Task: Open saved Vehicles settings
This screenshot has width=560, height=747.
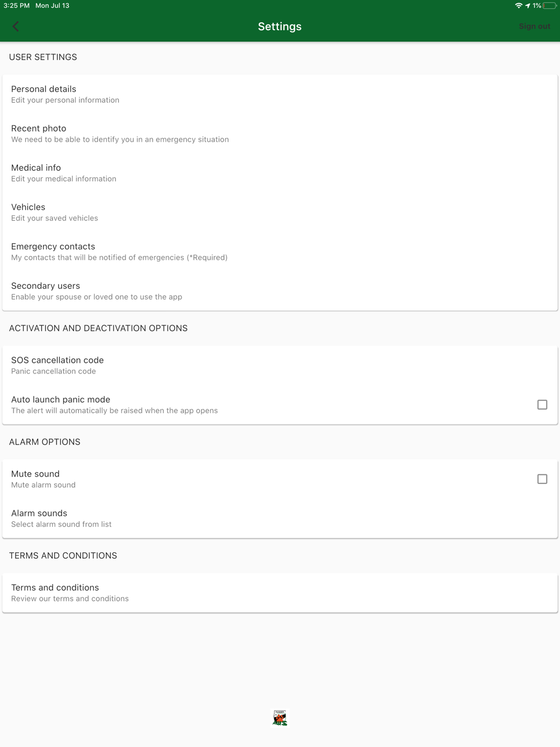Action: point(280,212)
